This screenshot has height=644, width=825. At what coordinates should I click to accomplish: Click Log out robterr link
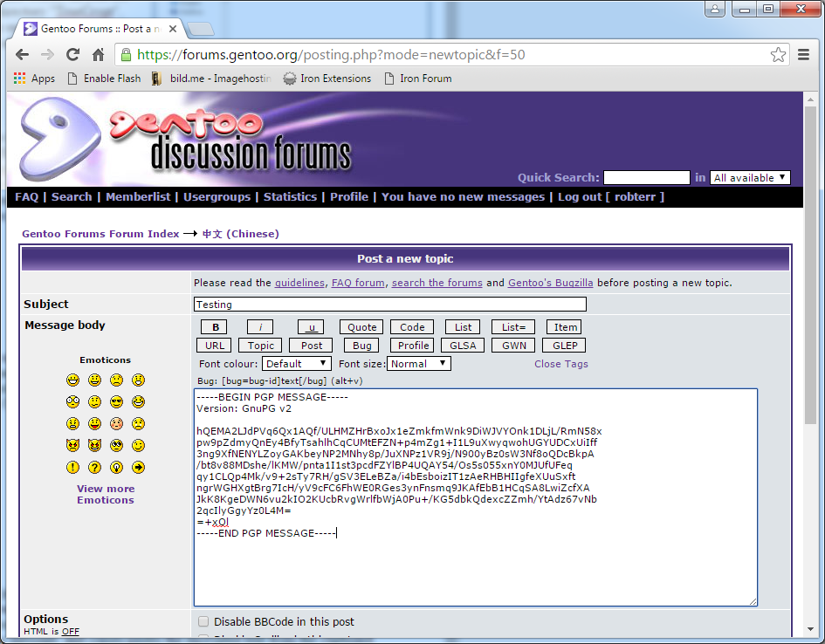coord(611,196)
